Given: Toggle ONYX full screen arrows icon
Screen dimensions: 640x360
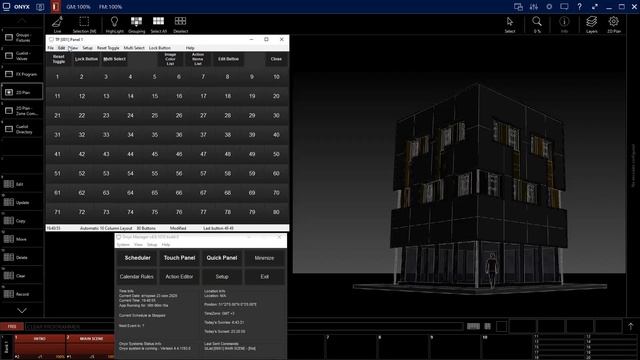Looking at the screenshot, I should 595,7.
